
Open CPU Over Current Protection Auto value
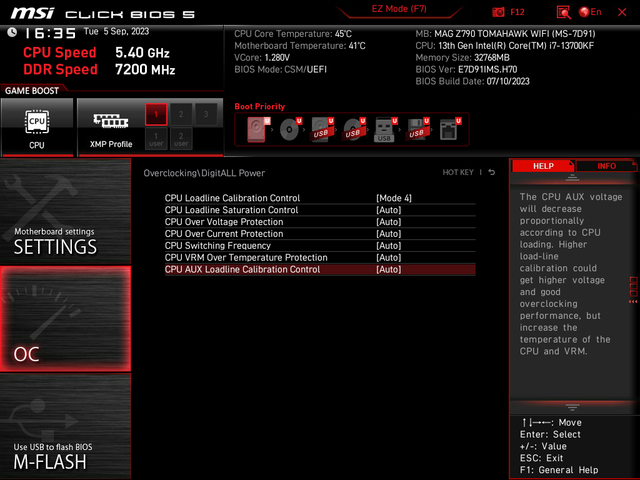389,233
